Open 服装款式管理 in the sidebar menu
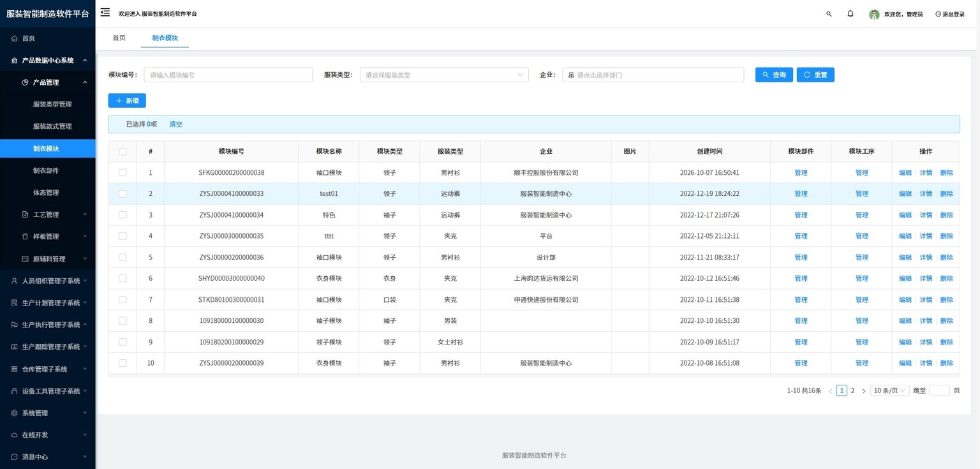 pos(52,126)
